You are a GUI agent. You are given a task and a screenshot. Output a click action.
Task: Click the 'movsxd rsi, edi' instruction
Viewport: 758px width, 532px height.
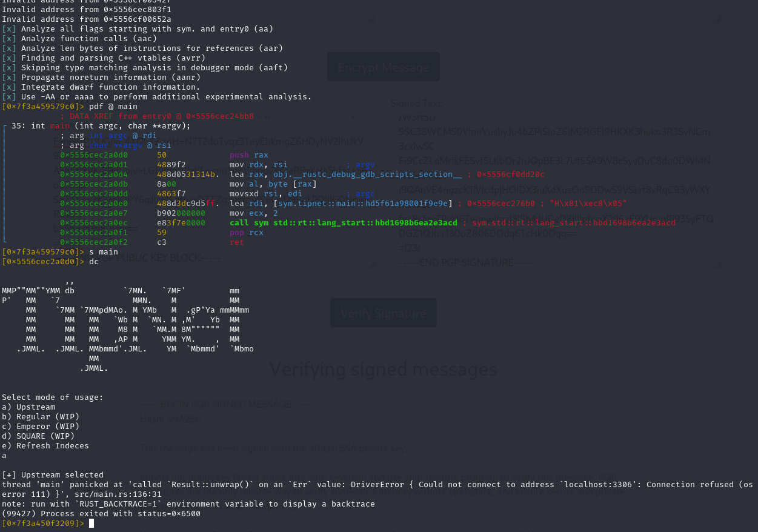(266, 194)
